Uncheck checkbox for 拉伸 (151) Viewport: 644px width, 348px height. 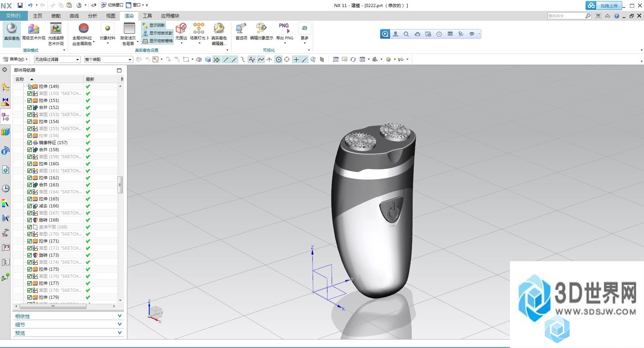point(30,101)
